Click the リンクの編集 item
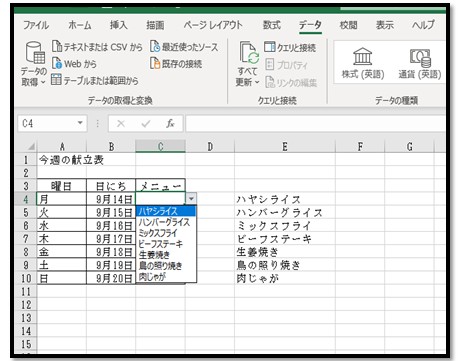Screen dimensions: 461x361 click(291, 82)
